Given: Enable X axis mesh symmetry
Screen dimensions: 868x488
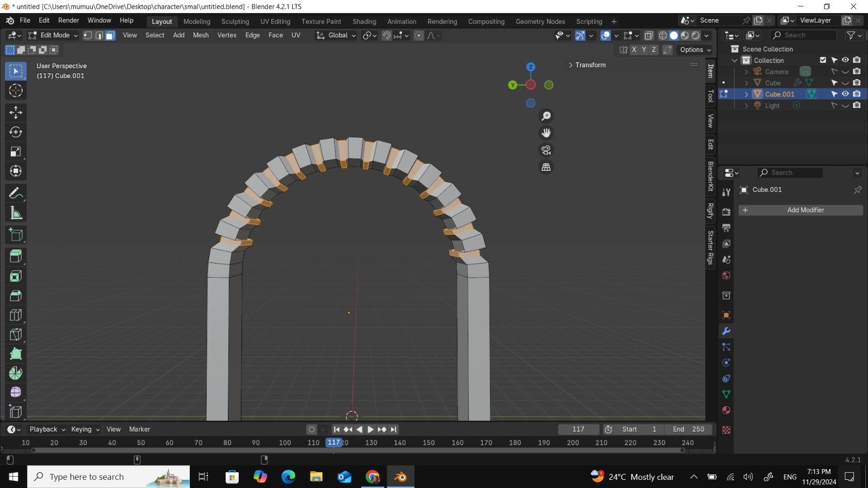Looking at the screenshot, I should pos(634,49).
